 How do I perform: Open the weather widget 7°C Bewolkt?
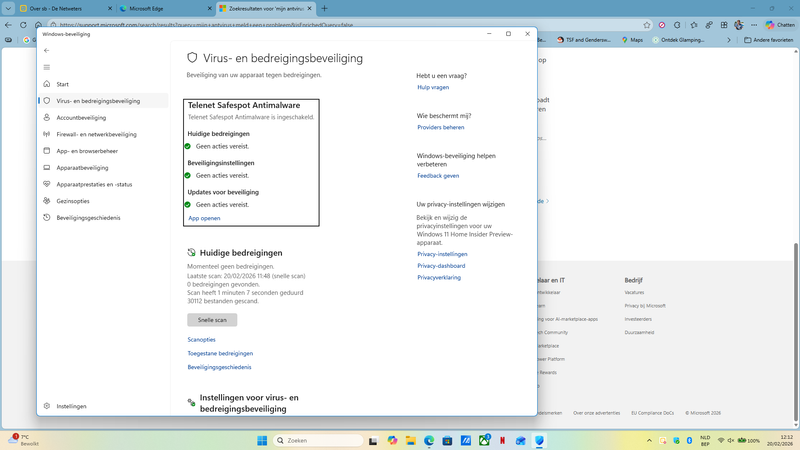click(23, 441)
